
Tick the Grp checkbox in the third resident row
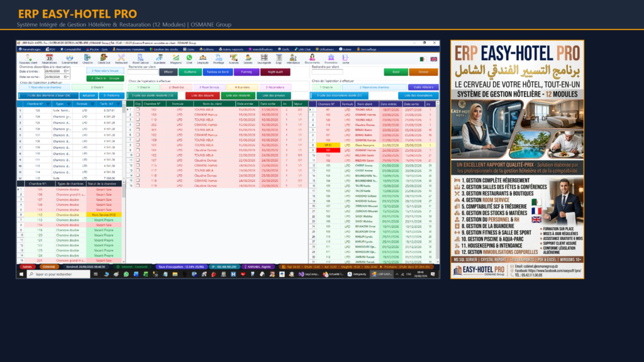[138, 119]
